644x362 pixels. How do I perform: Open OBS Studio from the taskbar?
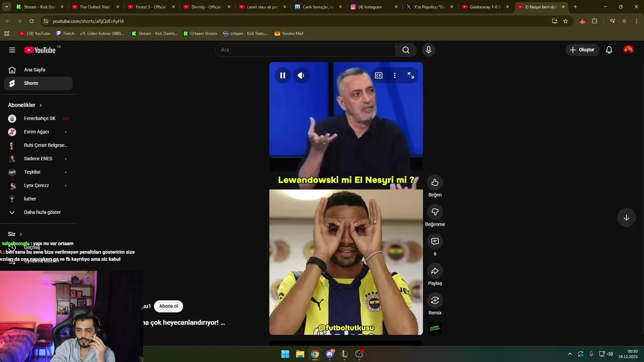(359, 354)
